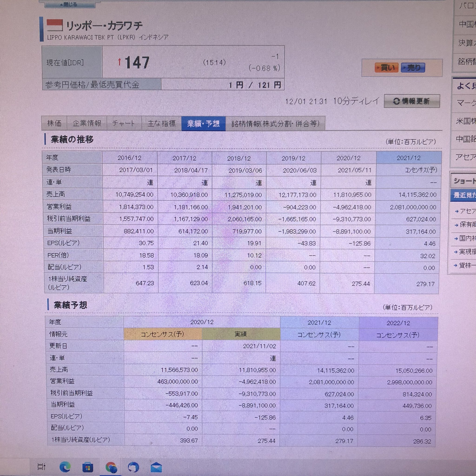Switch to 株価 tab
This screenshot has height=476, width=476.
coord(54,123)
